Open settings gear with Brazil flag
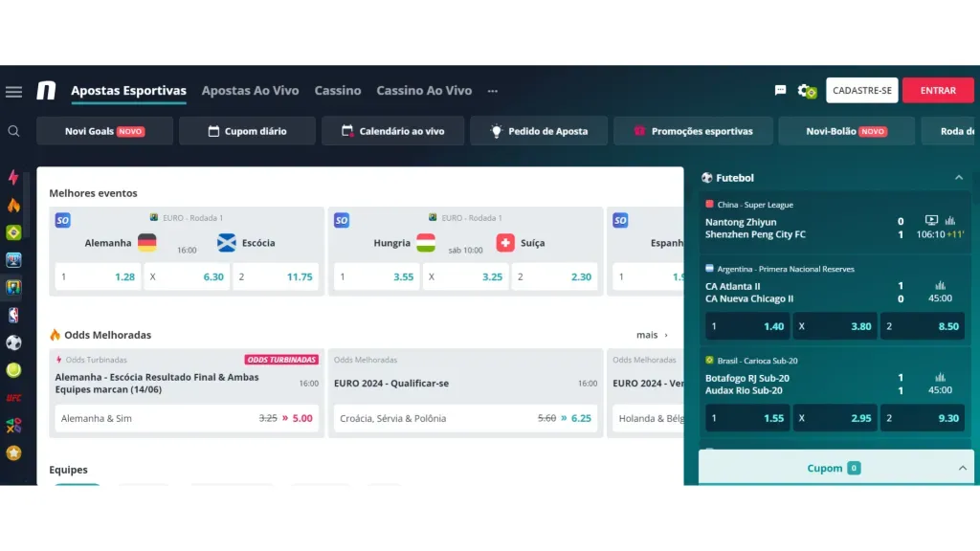 click(807, 91)
